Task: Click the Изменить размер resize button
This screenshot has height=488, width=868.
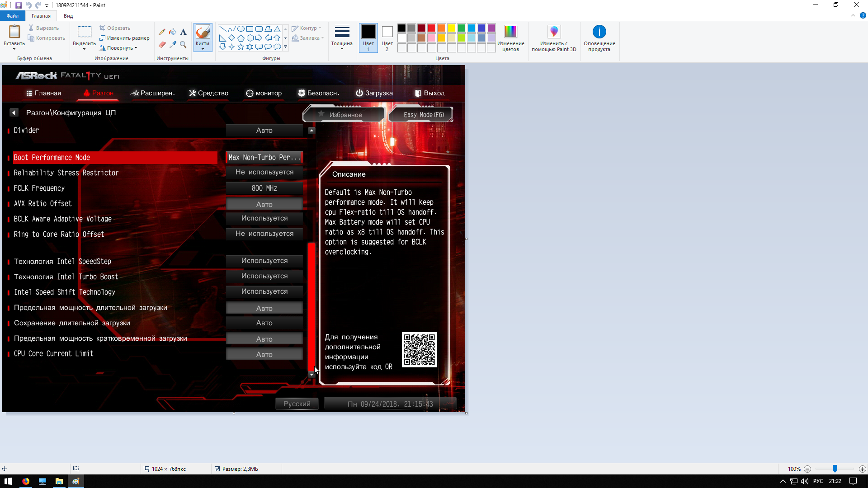Action: (x=125, y=38)
